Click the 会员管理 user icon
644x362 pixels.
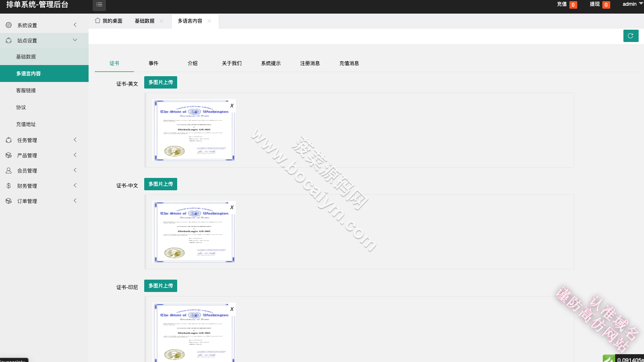[x=9, y=170]
